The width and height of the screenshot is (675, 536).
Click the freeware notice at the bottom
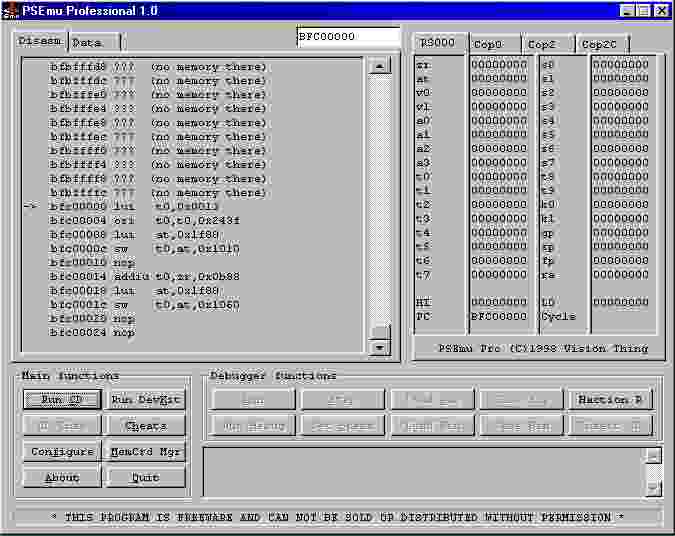[337, 517]
